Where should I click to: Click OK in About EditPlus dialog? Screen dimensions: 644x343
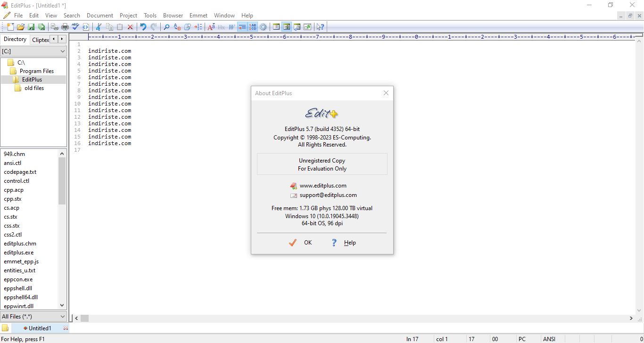point(300,243)
